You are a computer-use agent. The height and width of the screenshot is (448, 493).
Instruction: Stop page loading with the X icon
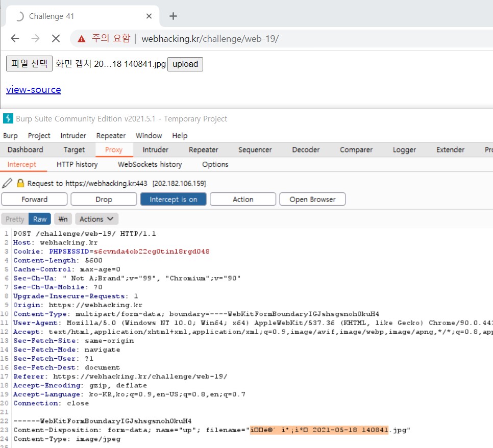(x=56, y=38)
